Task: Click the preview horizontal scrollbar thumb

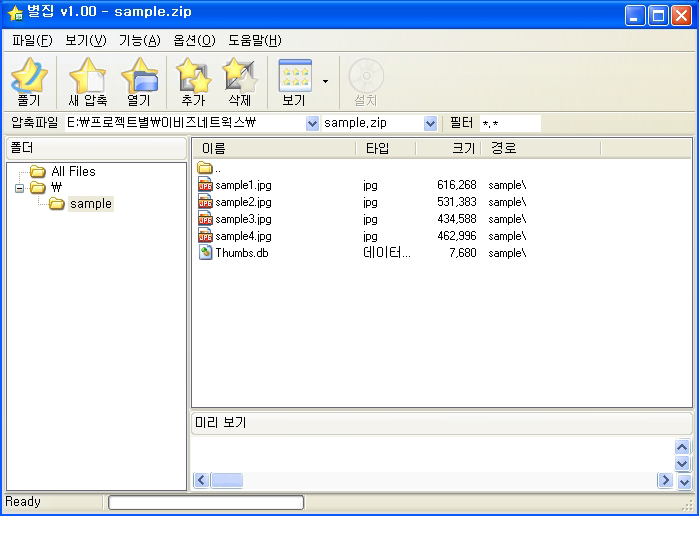Action: coord(227,480)
